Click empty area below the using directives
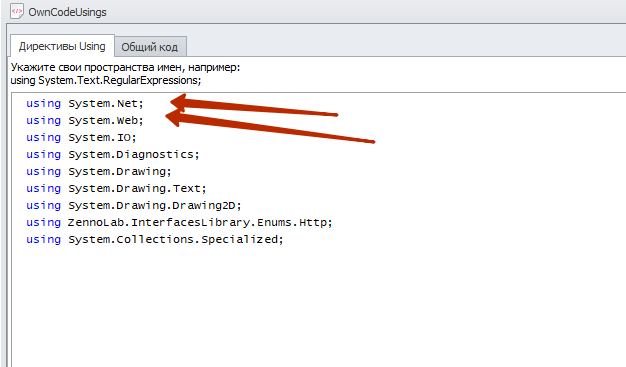This screenshot has height=367, width=626. pyautogui.click(x=315, y=307)
